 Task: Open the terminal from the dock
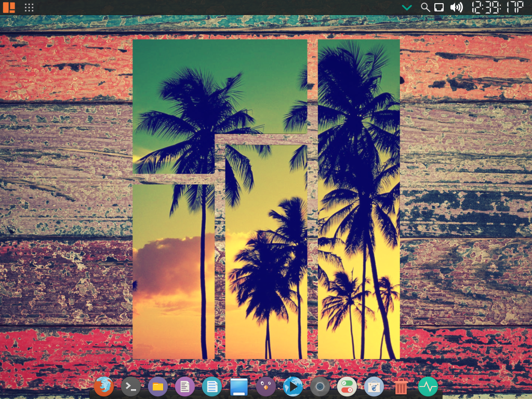pyautogui.click(x=130, y=387)
